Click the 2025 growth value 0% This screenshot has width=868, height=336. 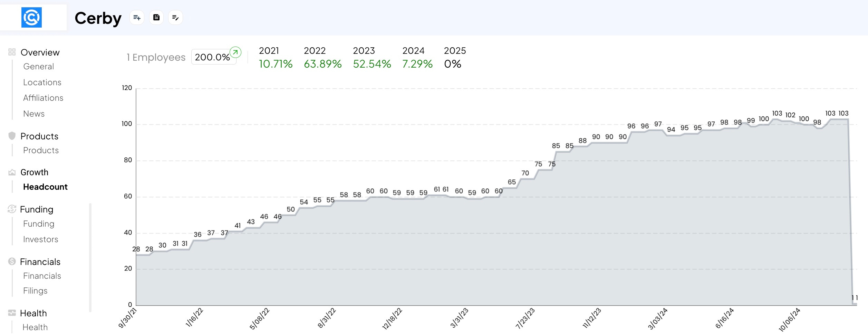pyautogui.click(x=453, y=64)
